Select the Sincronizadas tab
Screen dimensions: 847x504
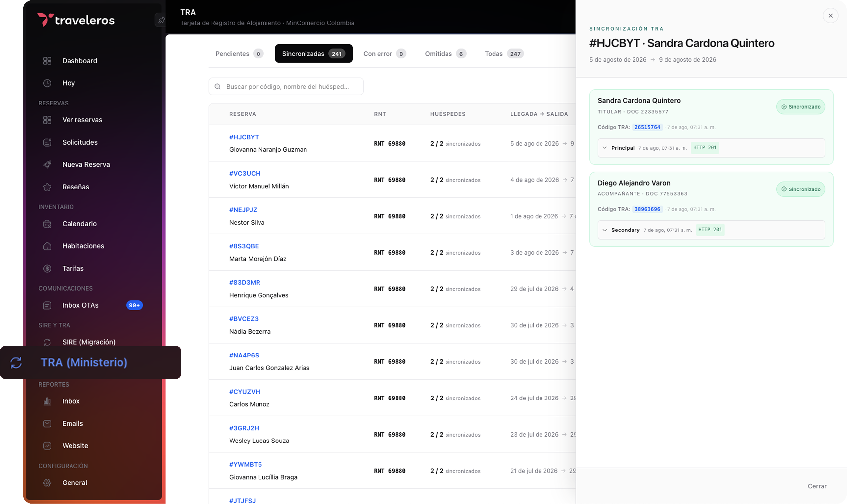313,54
